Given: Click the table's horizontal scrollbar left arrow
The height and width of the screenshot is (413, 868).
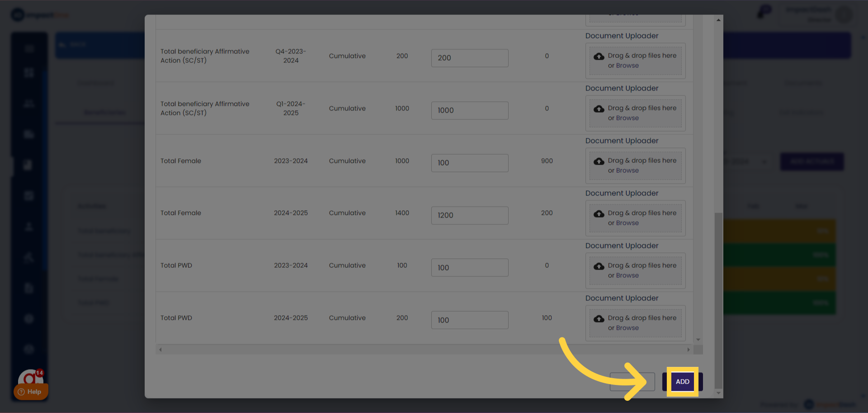Looking at the screenshot, I should point(160,350).
